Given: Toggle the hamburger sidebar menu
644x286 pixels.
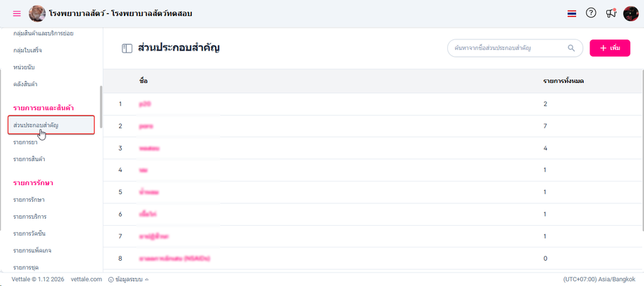Looking at the screenshot, I should click(17, 13).
